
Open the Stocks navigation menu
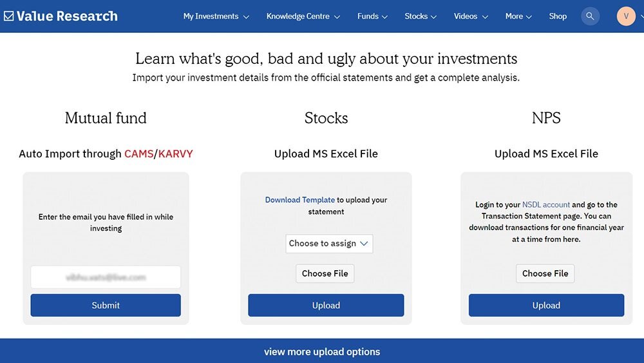421,16
